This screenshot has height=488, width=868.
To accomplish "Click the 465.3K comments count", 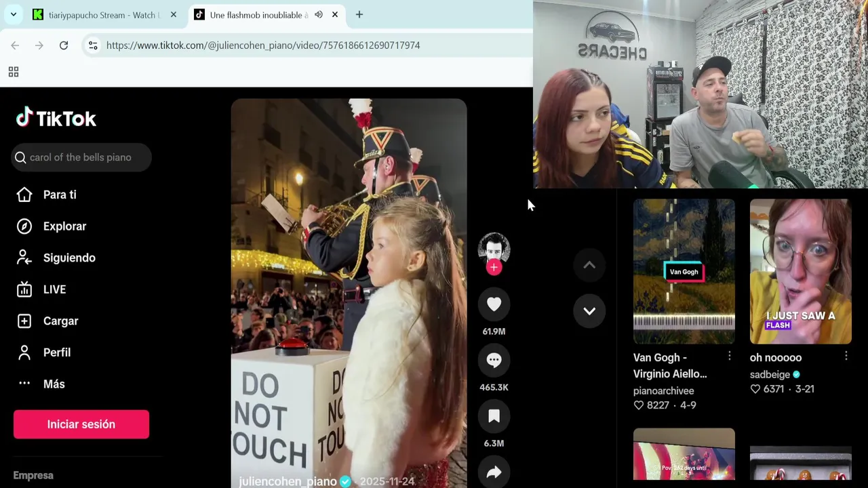I will click(x=494, y=388).
